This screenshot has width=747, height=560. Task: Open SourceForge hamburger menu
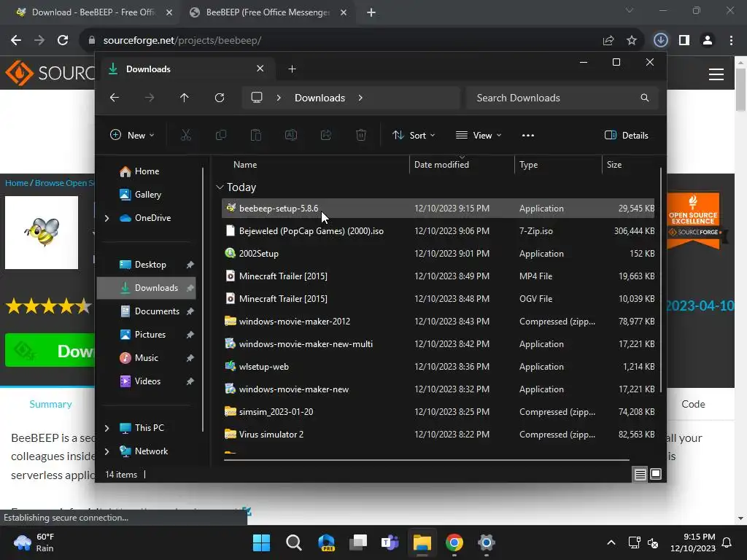click(x=716, y=74)
